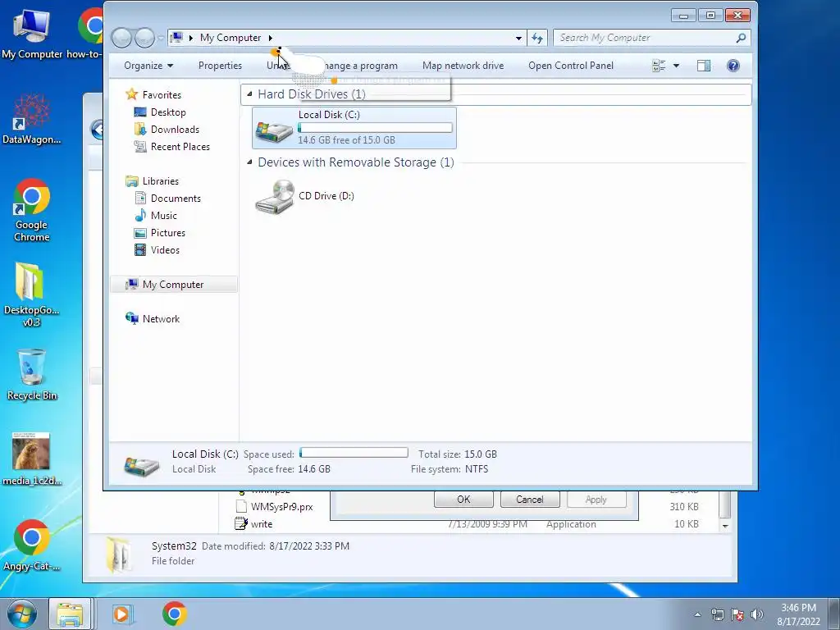Click the Downloads folder icon in sidebar
The height and width of the screenshot is (630, 840).
click(x=140, y=130)
